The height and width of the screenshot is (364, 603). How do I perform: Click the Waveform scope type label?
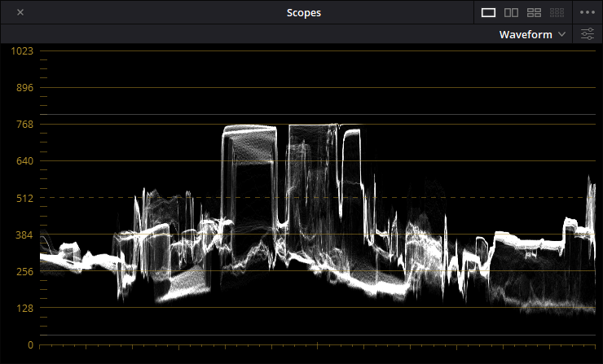pos(526,34)
